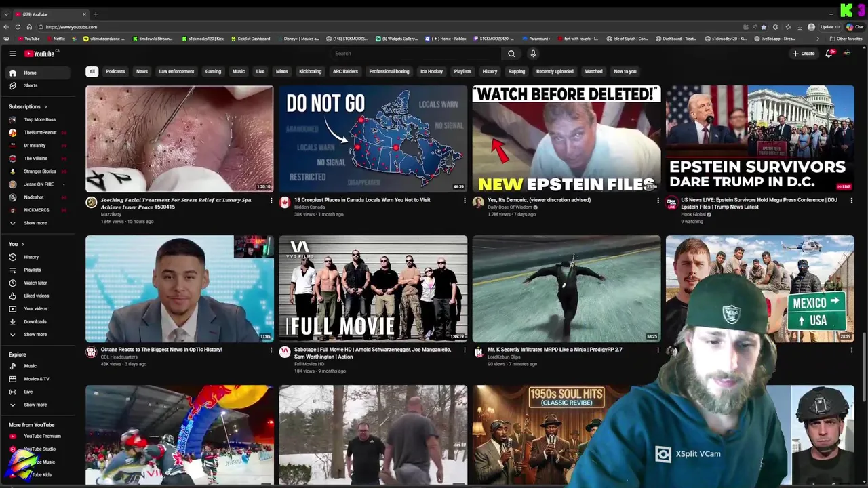Select the New to you filter chip
This screenshot has height=488, width=868.
coord(625,71)
